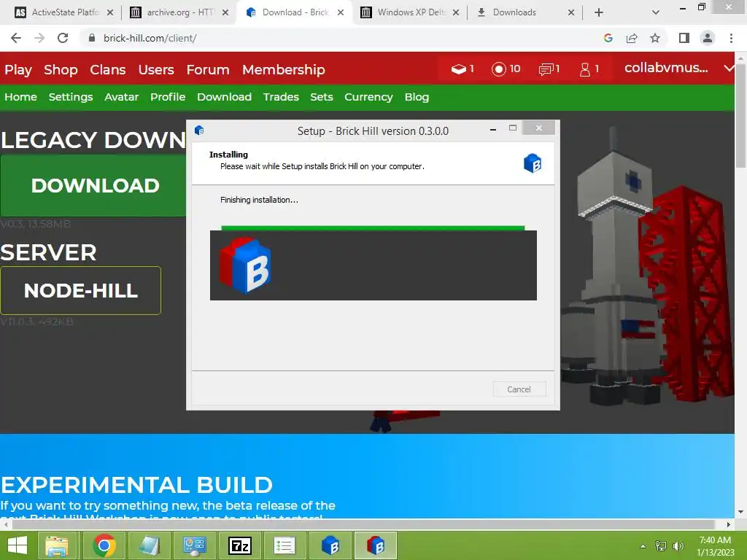Click the NODE-HILL server button
Screen dimensions: 747x560
pos(80,290)
